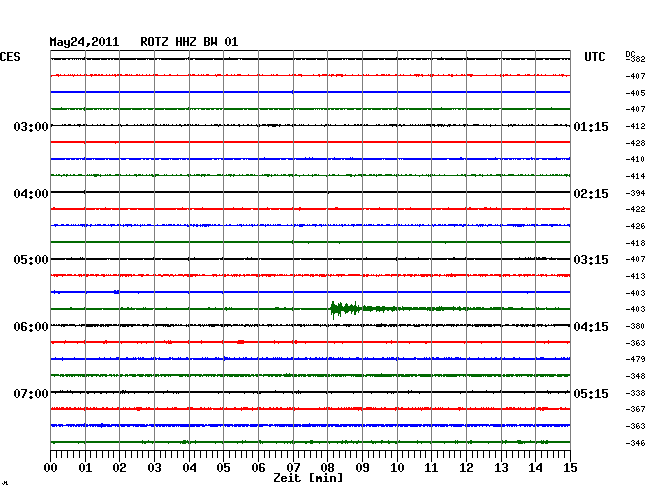The height and width of the screenshot is (494, 650).
Task: Click the DC offset value -410
Action: click(x=635, y=159)
